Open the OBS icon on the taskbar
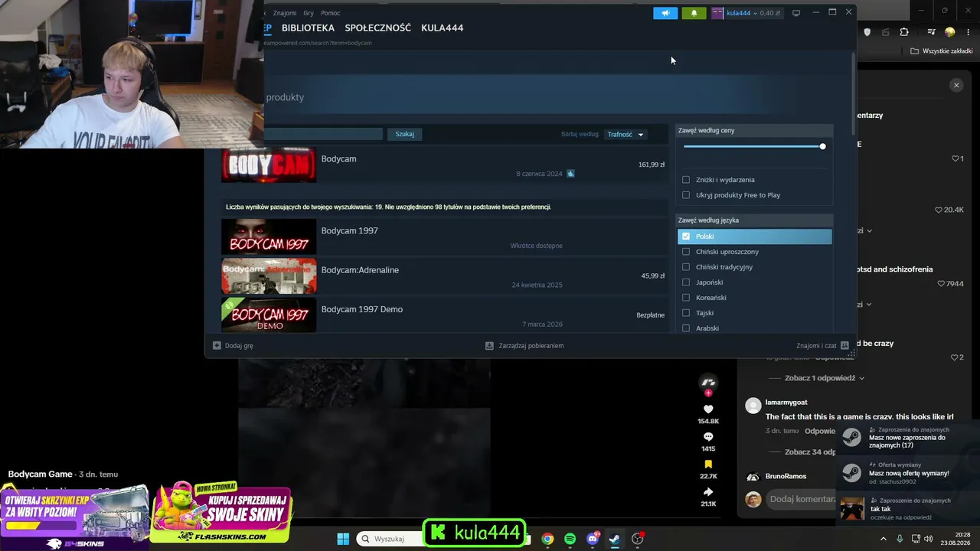Viewport: 980px width, 551px height. pyautogui.click(x=638, y=539)
